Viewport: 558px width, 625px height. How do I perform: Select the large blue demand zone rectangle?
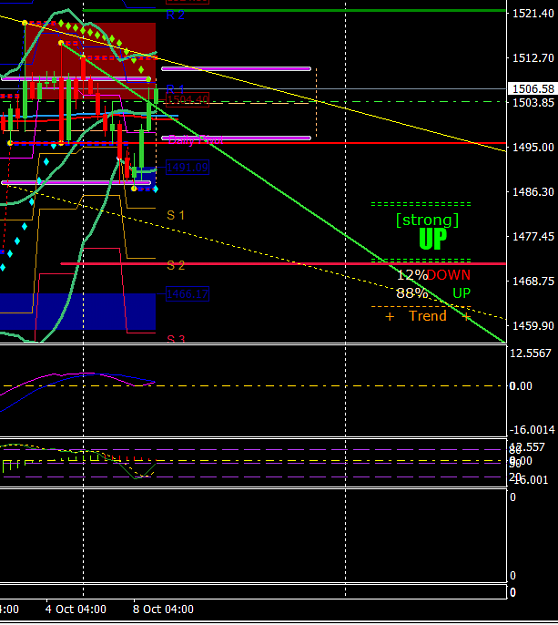(78, 312)
